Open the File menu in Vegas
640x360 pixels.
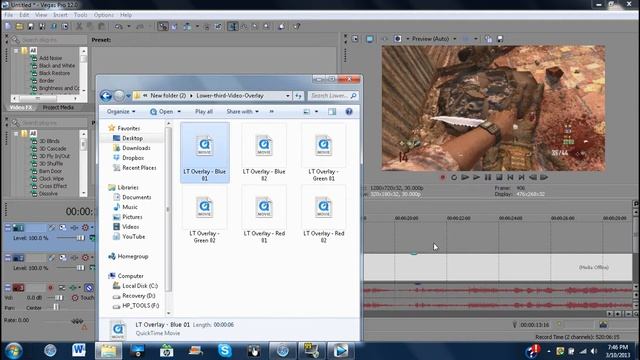(x=9, y=15)
